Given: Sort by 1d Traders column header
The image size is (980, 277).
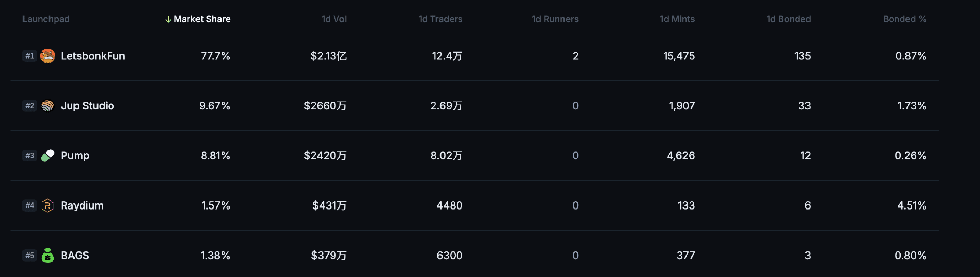Looking at the screenshot, I should [440, 19].
